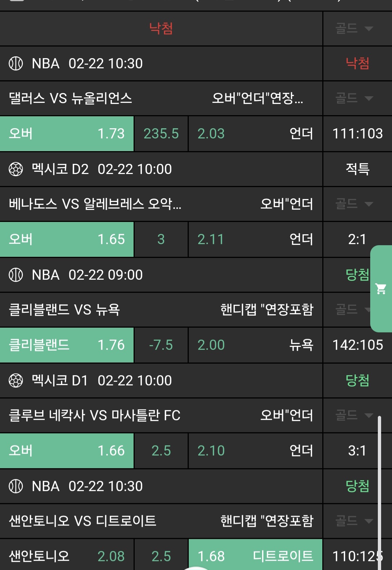The image size is (392, 570).
Task: Click the red 낙첨 header label
Action: click(x=161, y=28)
